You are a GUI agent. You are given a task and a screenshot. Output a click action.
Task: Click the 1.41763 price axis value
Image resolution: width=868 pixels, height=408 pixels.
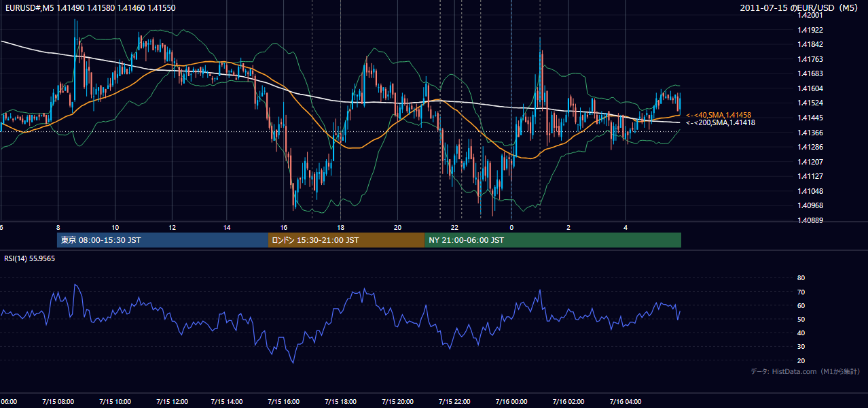(811, 59)
